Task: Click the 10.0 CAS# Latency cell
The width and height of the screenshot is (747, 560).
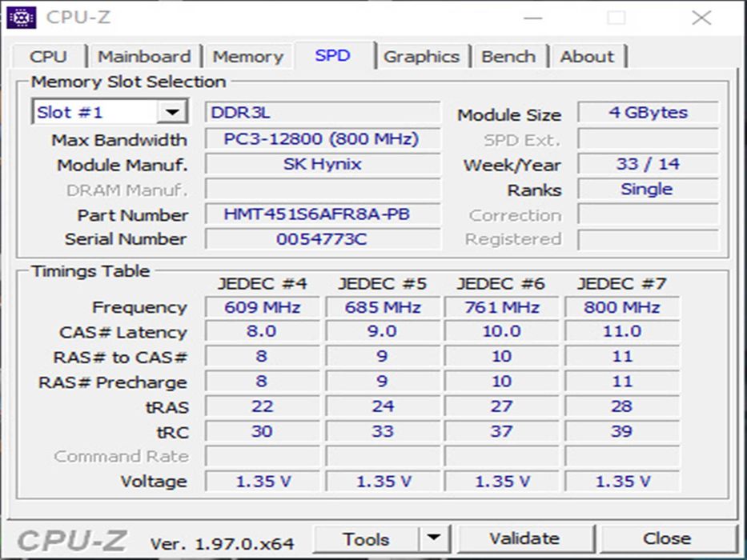Action: tap(502, 331)
